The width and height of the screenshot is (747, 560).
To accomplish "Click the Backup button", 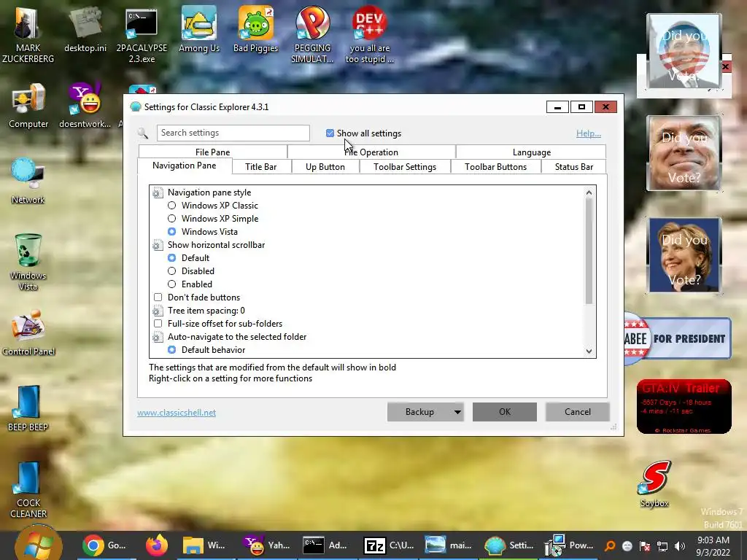I will pos(419,412).
